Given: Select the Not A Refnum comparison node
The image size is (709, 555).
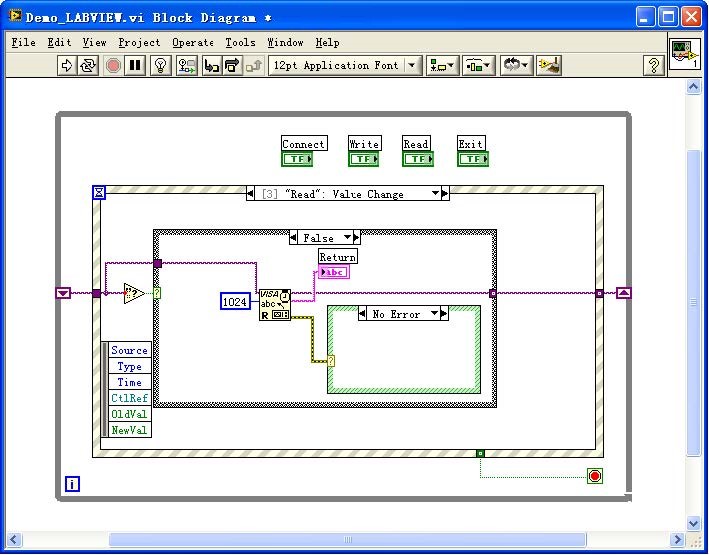Looking at the screenshot, I should (134, 293).
